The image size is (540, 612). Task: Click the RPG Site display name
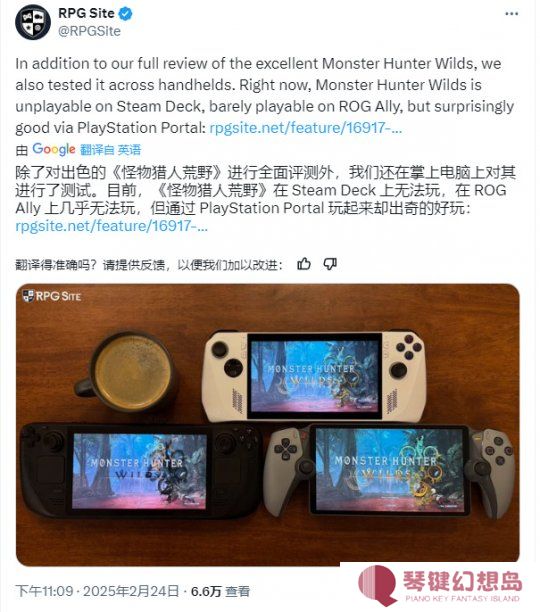(x=86, y=13)
